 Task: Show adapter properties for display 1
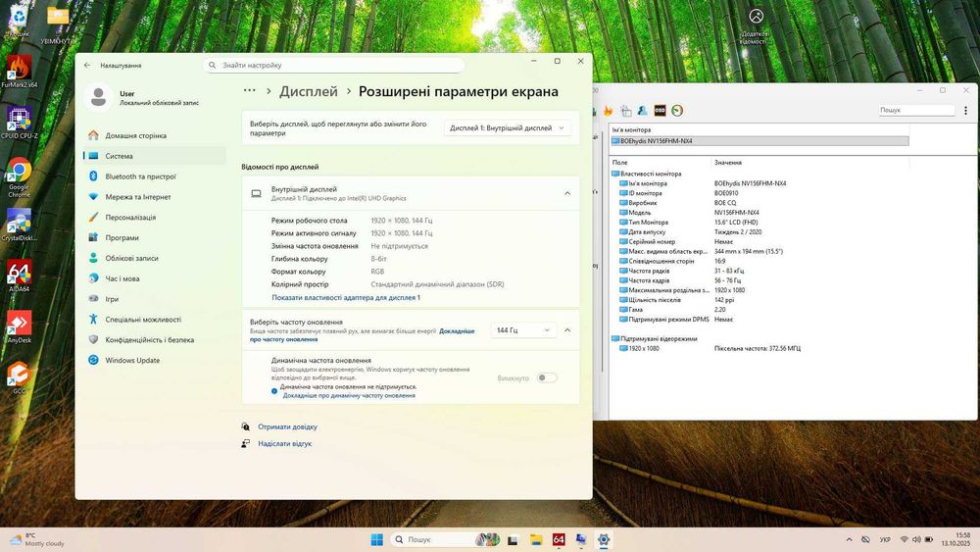click(346, 297)
